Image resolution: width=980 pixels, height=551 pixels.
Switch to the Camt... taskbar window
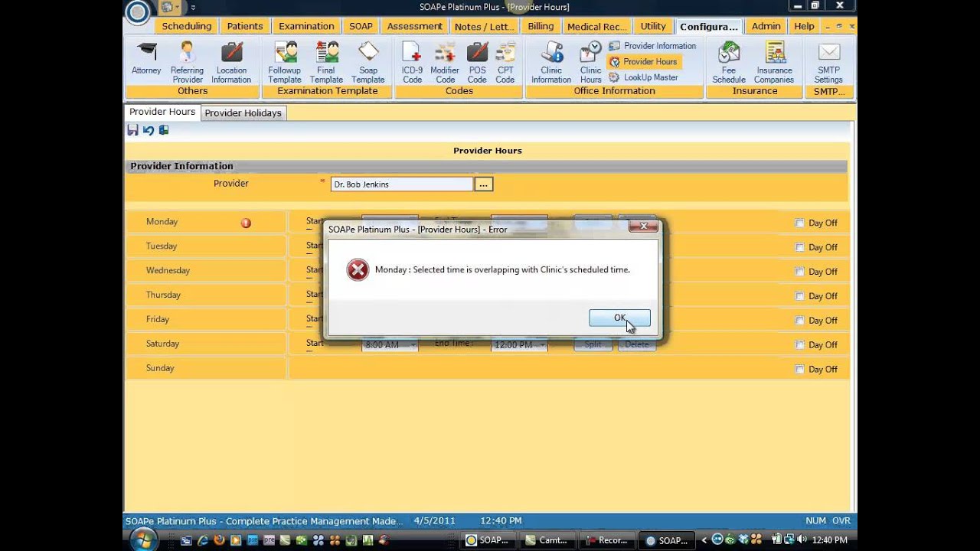pyautogui.click(x=547, y=540)
